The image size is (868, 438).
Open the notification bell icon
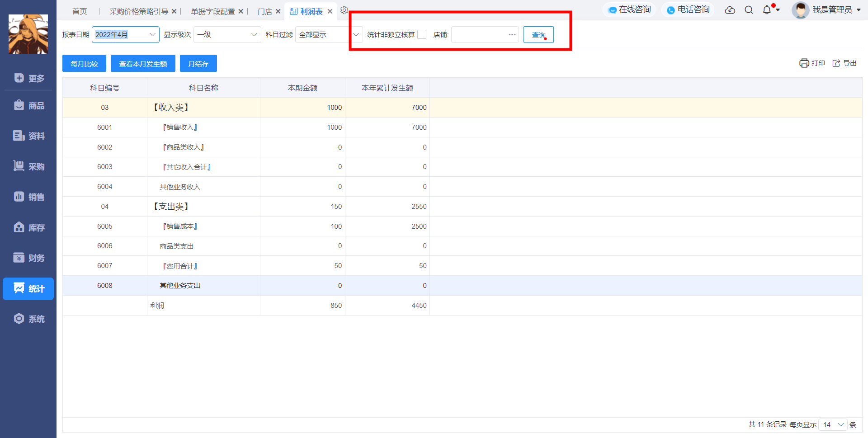click(x=767, y=10)
